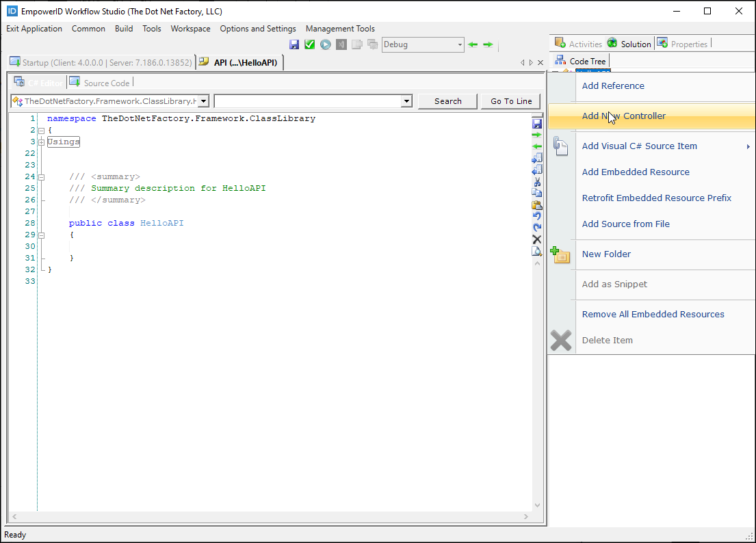Viewport: 756px width, 543px height.
Task: Collapse the namespace block at line 2
Action: 41,130
